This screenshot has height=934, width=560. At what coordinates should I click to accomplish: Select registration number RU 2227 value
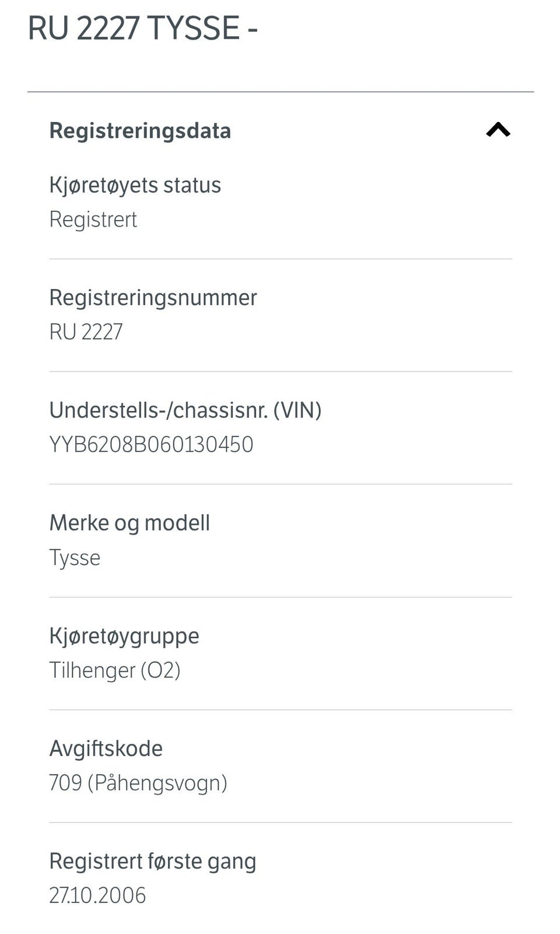point(86,332)
